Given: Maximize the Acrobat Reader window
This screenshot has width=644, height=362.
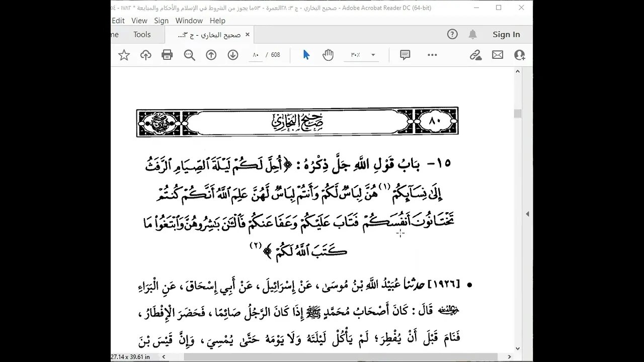Looking at the screenshot, I should click(499, 8).
